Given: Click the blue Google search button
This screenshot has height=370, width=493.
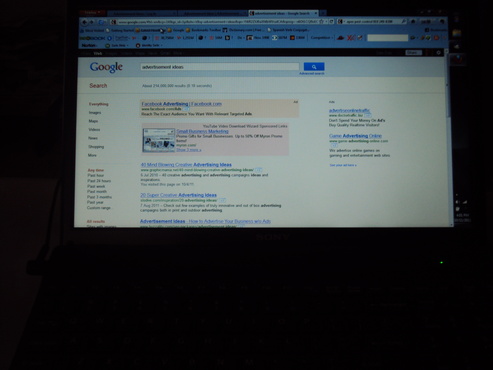Looking at the screenshot, I should [x=314, y=67].
